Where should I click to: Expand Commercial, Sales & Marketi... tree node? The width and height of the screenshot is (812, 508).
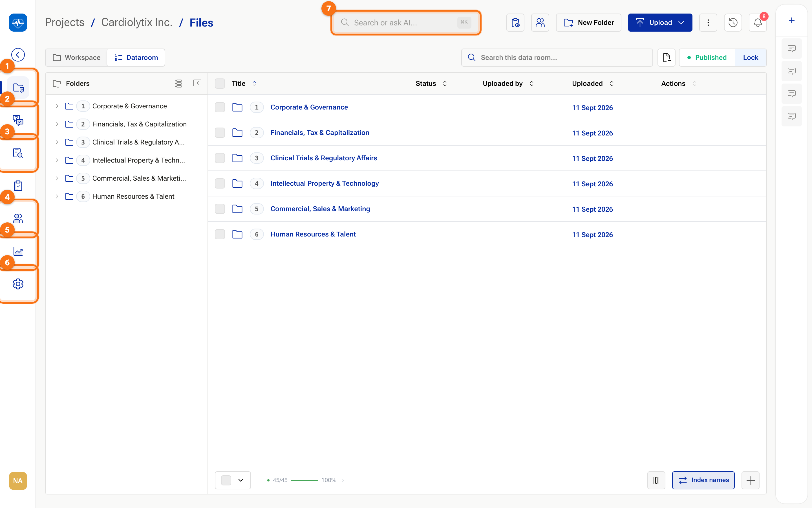pos(57,178)
